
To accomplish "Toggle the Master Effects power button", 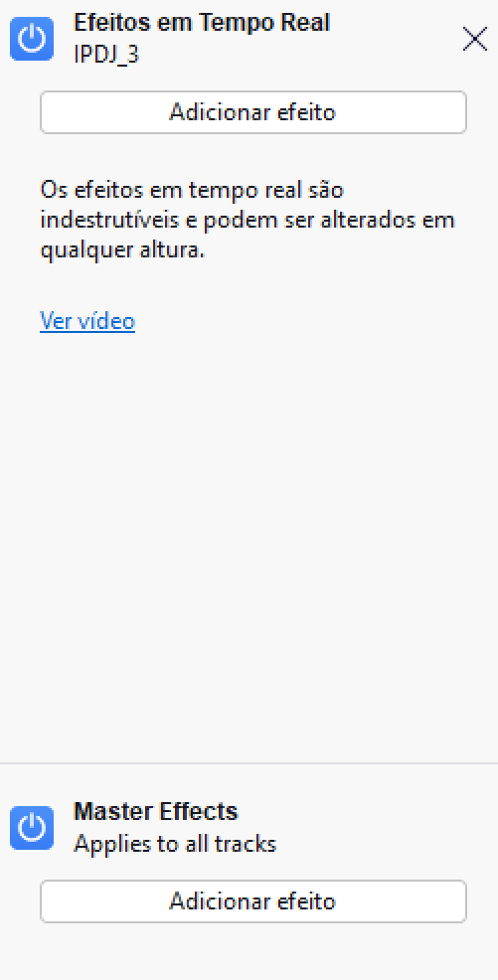I will 32,829.
